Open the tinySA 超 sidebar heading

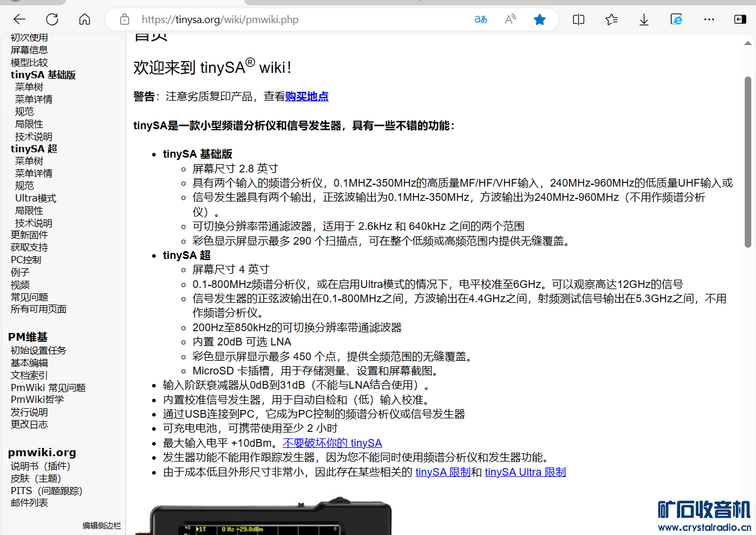click(34, 149)
